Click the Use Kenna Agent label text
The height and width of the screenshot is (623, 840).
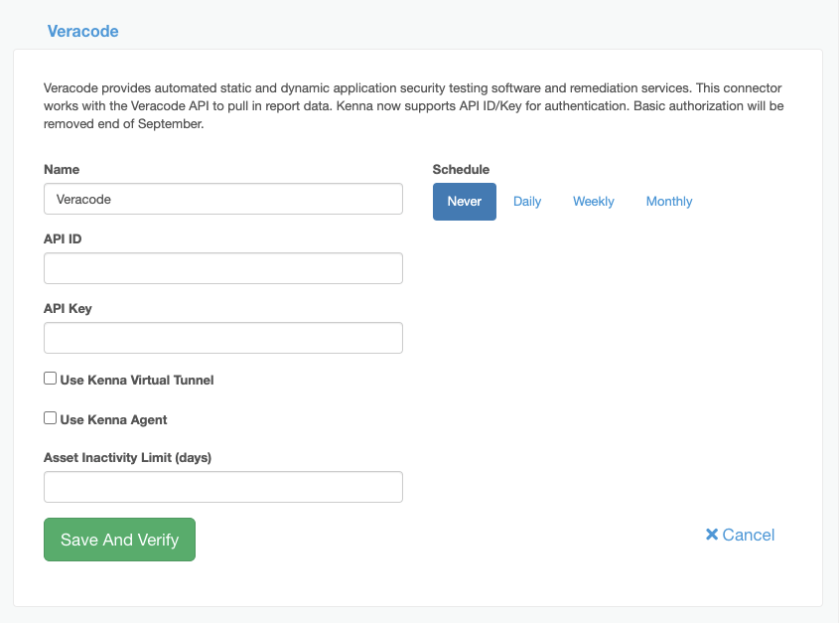[x=112, y=419]
